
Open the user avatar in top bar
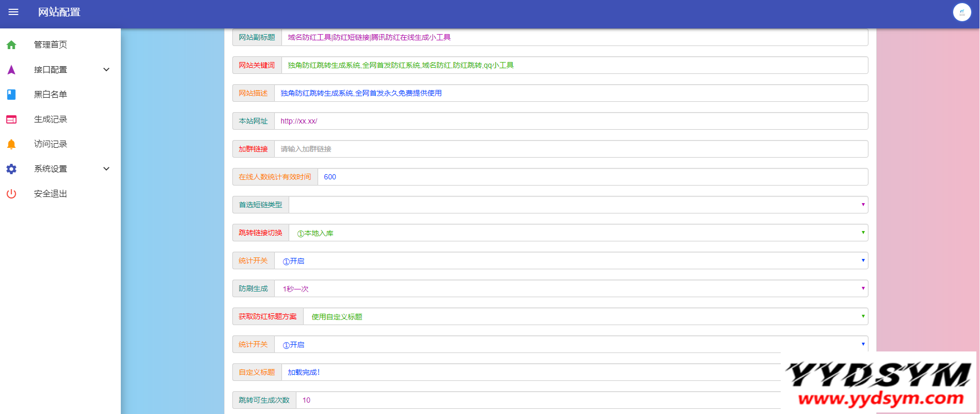[961, 12]
